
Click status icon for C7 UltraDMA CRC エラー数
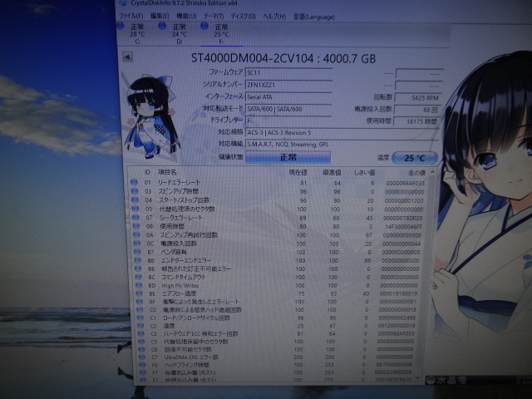141,357
